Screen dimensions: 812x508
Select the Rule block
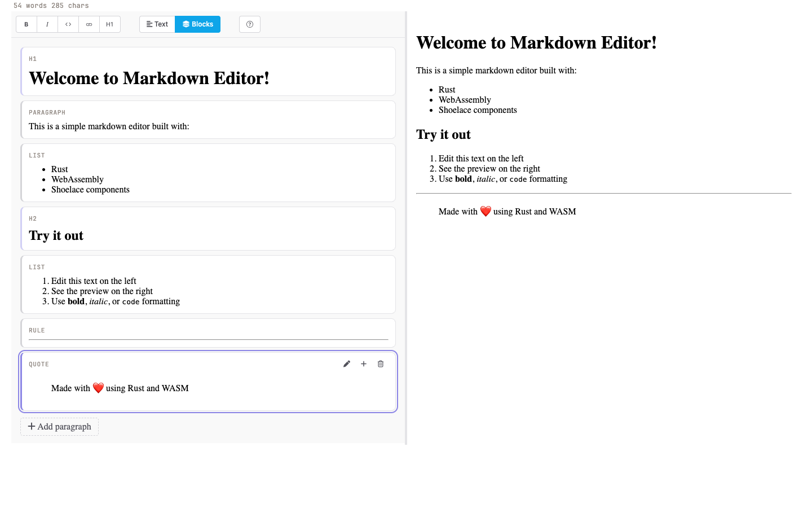[x=208, y=333]
